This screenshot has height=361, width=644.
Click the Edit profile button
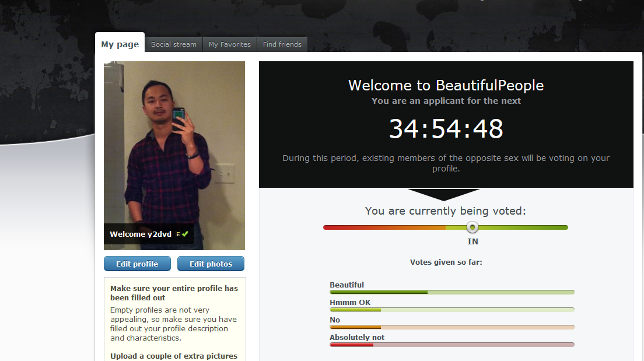point(137,264)
